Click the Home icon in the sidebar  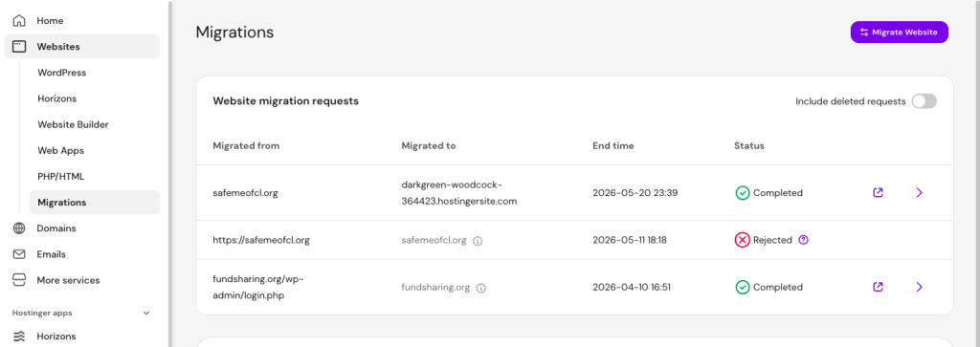pos(19,21)
